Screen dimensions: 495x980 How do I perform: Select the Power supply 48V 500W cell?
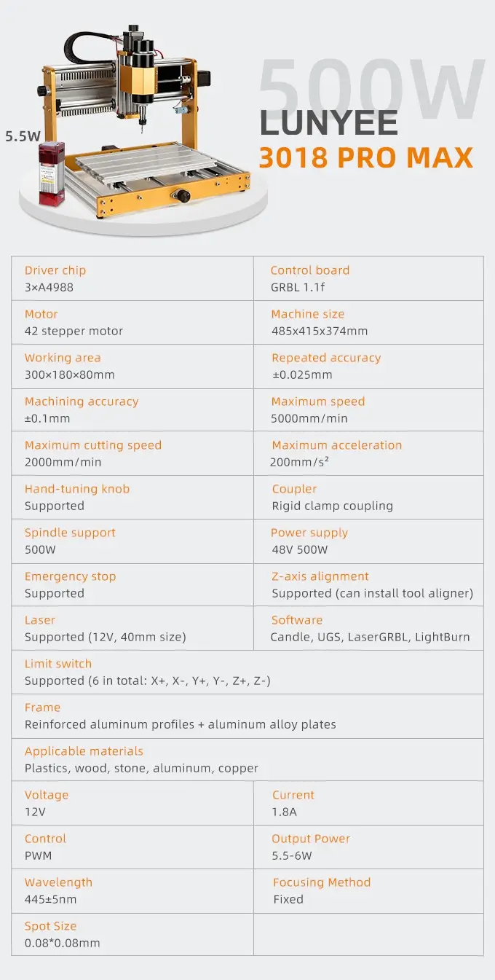click(x=368, y=541)
